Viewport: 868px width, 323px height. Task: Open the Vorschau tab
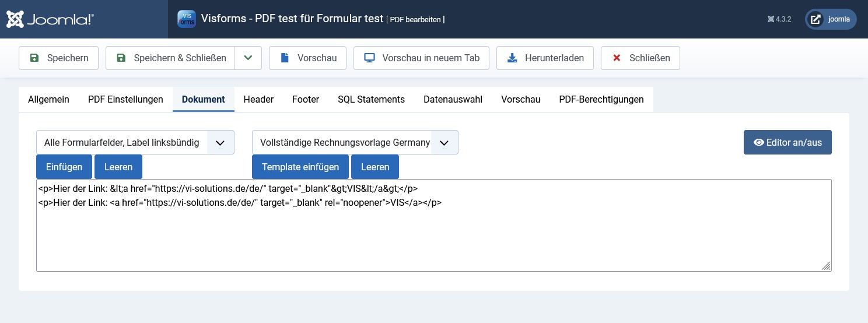pyautogui.click(x=520, y=99)
